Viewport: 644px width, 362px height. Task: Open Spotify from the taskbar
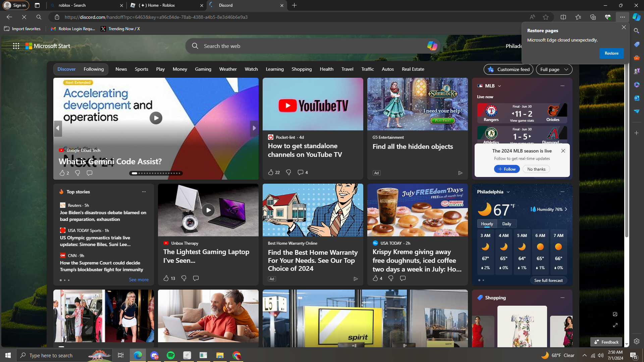click(171, 355)
